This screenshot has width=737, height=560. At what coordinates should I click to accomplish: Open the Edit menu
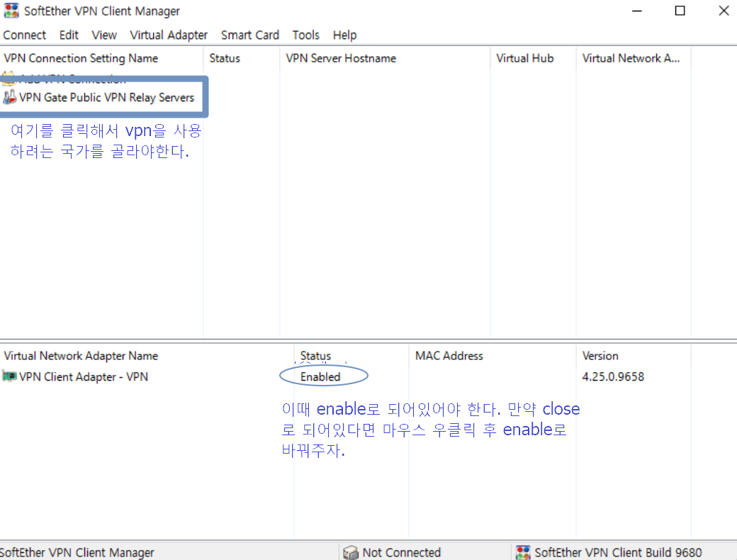[69, 35]
